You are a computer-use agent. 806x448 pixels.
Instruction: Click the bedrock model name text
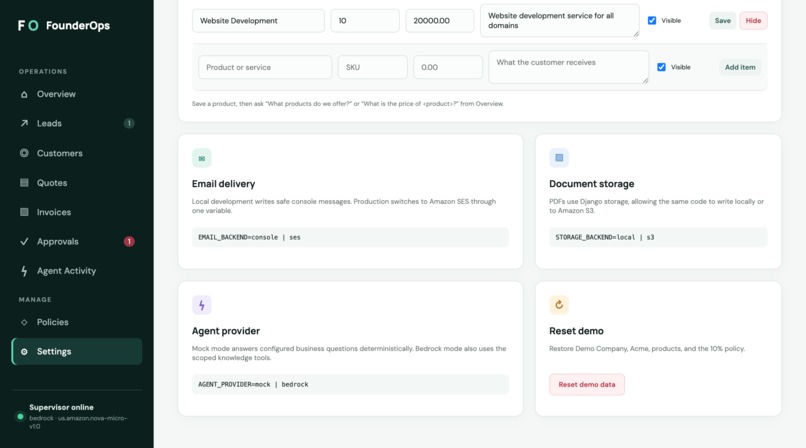point(78,422)
